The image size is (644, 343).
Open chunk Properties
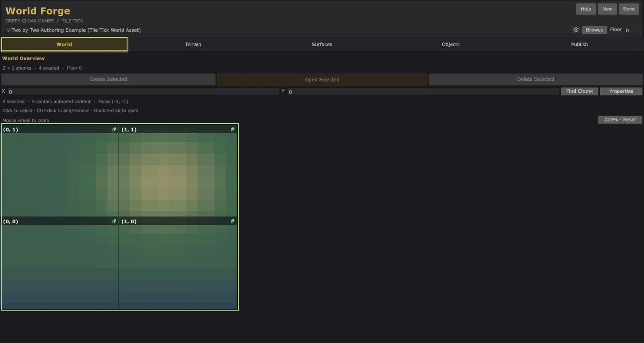(x=621, y=91)
